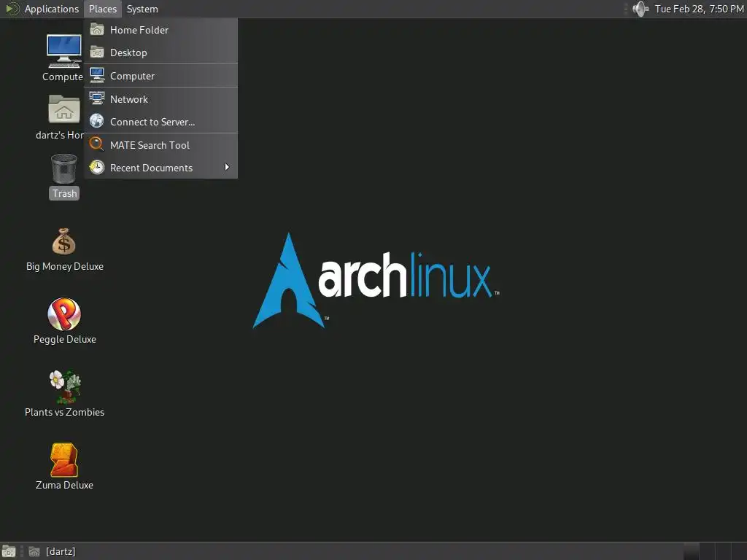The height and width of the screenshot is (560, 747).
Task: Click the Computer monitor menu icon
Action: (97, 75)
